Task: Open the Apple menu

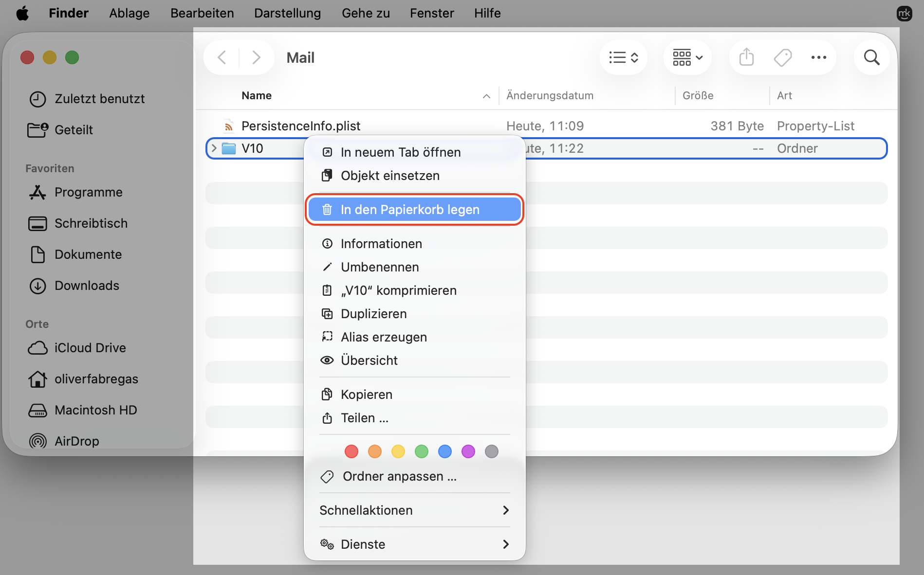Action: [22, 13]
